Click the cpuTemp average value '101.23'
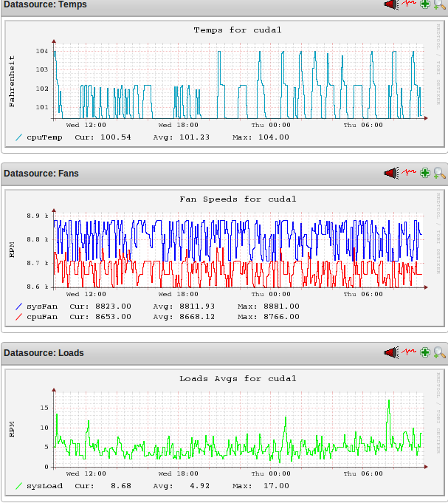The height and width of the screenshot is (503, 448). coord(194,137)
